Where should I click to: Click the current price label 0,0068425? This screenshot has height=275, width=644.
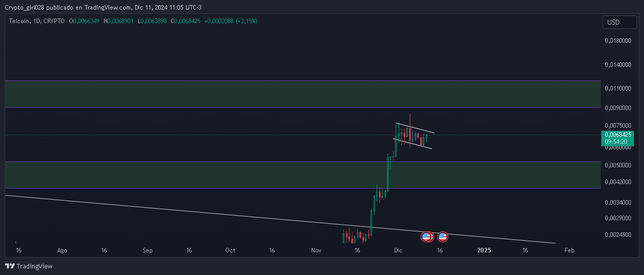(618, 135)
